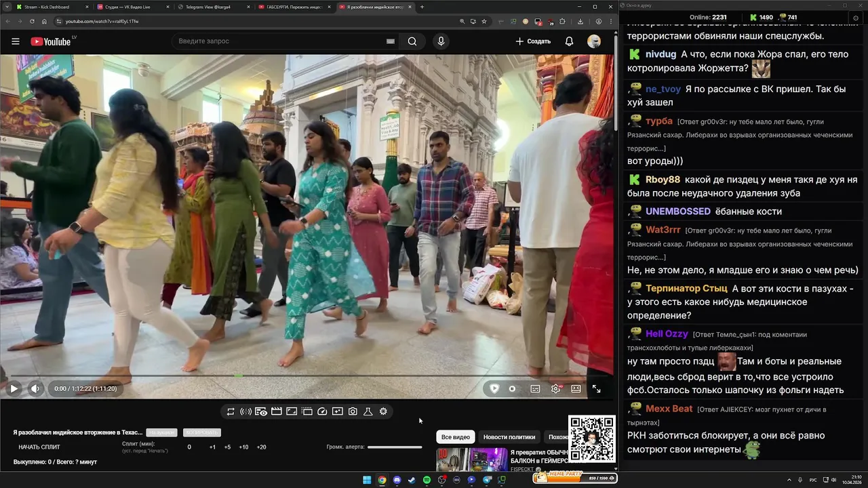Add +10 minutes to the split
The height and width of the screenshot is (488, 868).
coord(243,447)
